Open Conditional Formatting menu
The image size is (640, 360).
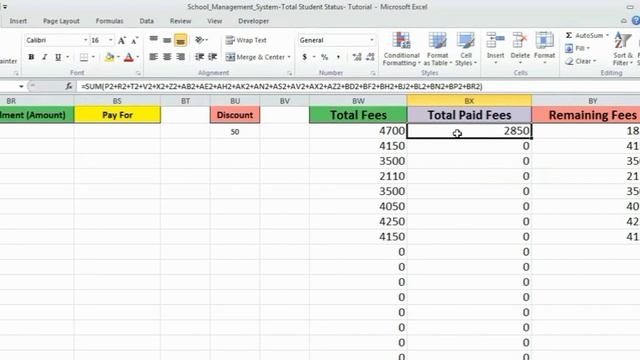tap(402, 49)
